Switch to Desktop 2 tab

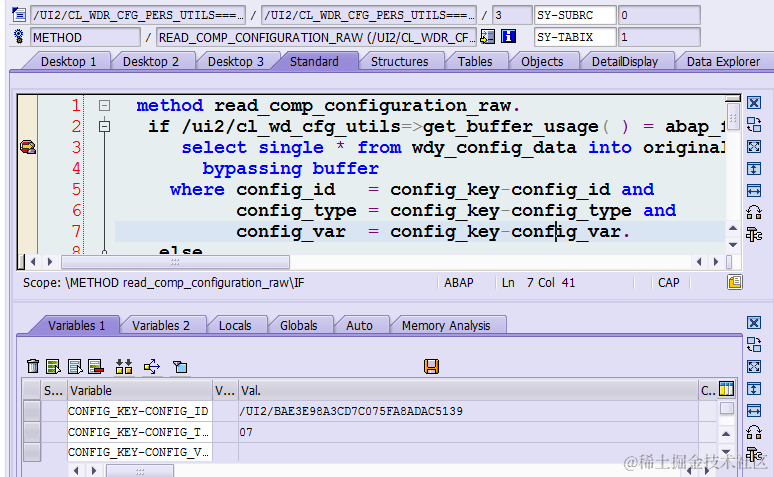coord(151,62)
